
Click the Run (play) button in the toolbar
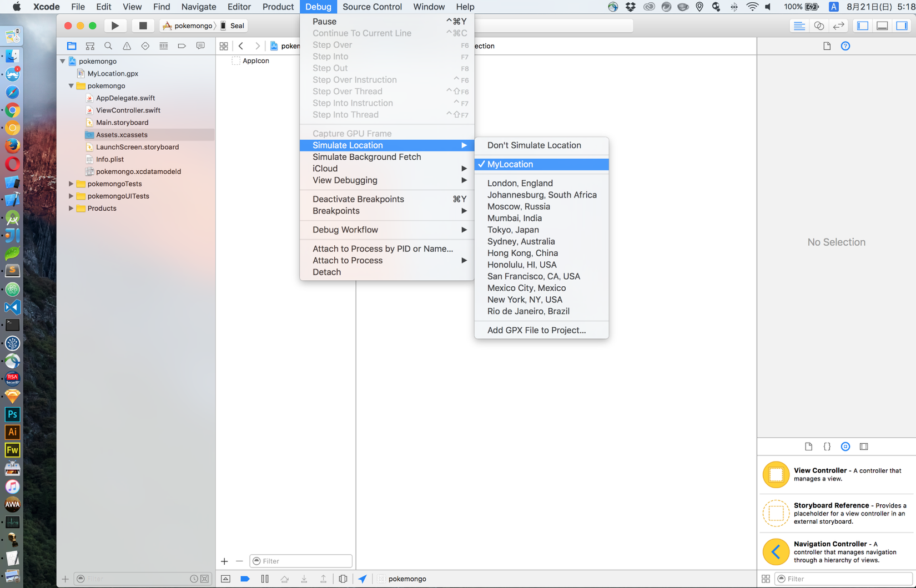[115, 26]
